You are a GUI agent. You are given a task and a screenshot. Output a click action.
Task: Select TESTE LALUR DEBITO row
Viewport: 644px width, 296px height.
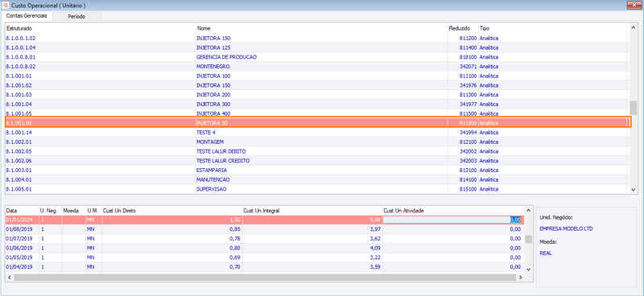point(316,151)
